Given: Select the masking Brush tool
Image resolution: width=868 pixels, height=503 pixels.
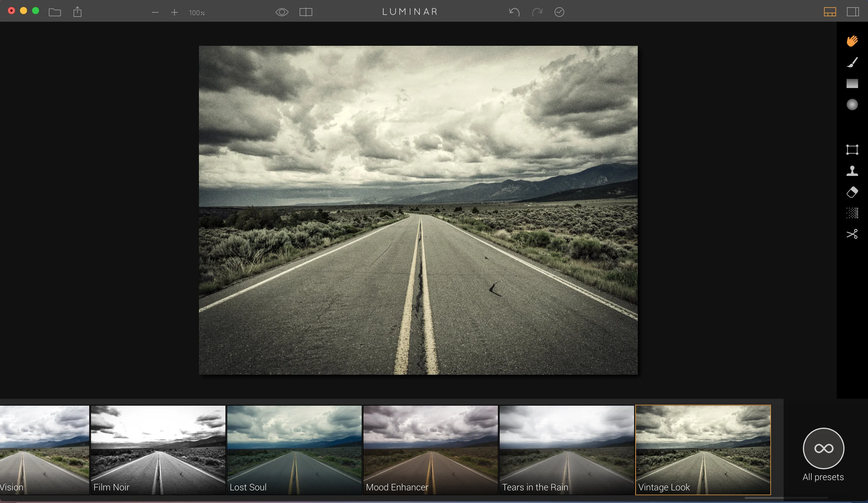Looking at the screenshot, I should [852, 62].
